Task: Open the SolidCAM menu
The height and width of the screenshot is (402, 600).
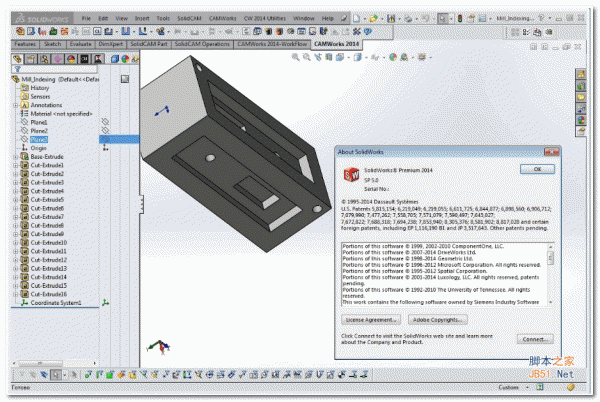Action: (189, 18)
